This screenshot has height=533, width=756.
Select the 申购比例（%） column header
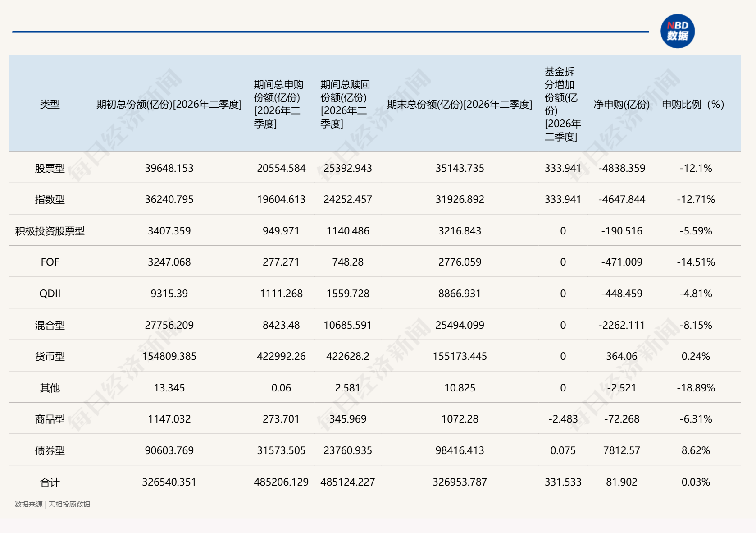click(x=693, y=105)
